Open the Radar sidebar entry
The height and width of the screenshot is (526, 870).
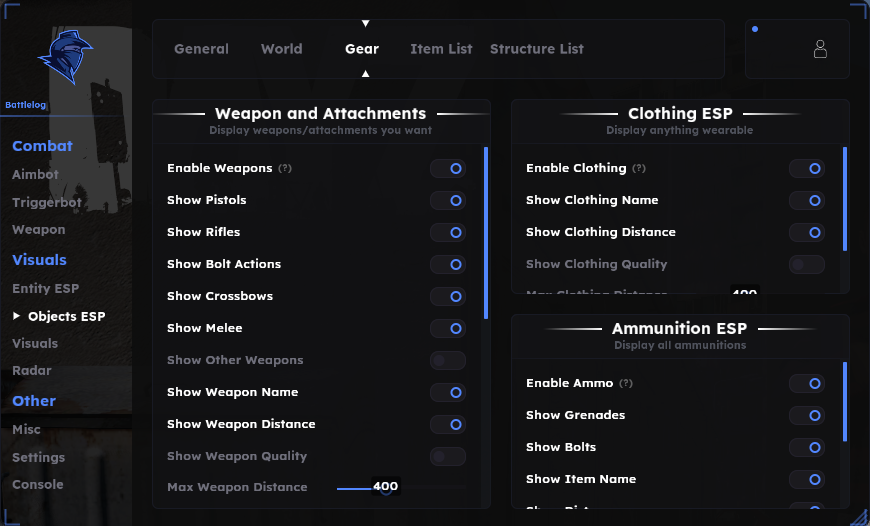32,370
